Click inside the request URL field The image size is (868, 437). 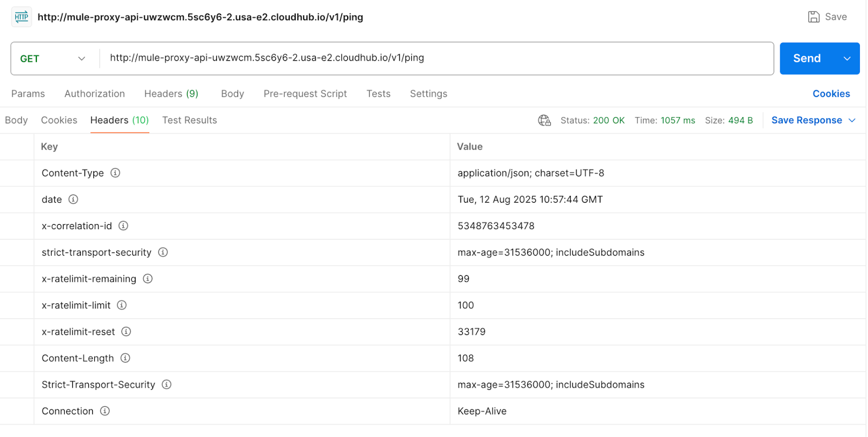click(325, 58)
